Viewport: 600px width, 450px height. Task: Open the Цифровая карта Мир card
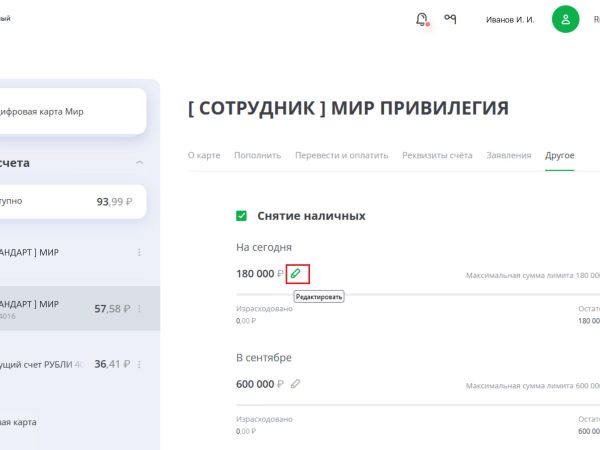click(72, 112)
